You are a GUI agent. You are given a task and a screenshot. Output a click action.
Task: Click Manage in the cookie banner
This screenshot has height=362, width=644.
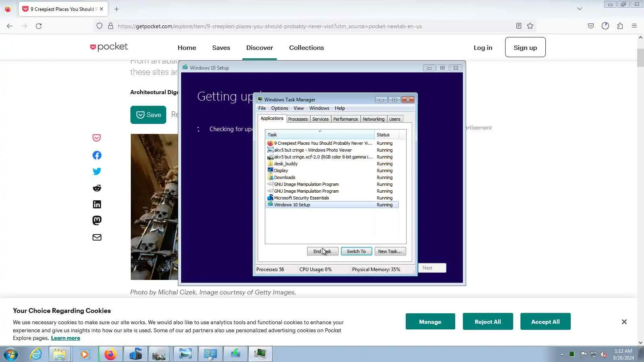click(x=430, y=321)
